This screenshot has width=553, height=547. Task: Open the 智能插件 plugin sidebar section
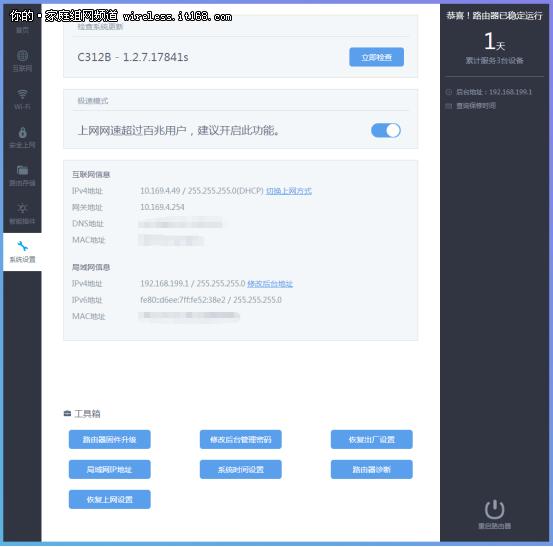click(22, 214)
